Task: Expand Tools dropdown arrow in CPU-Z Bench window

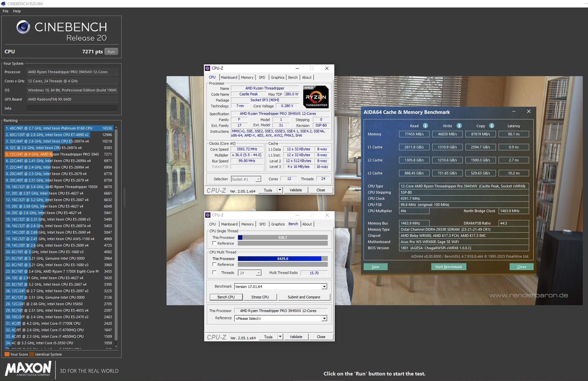Action: click(280, 337)
